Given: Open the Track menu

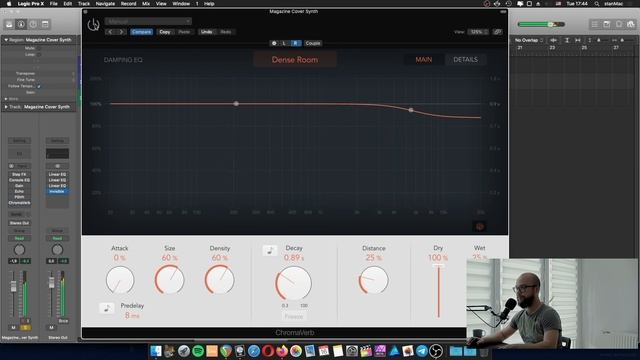Looking at the screenshot, I should tap(84, 4).
